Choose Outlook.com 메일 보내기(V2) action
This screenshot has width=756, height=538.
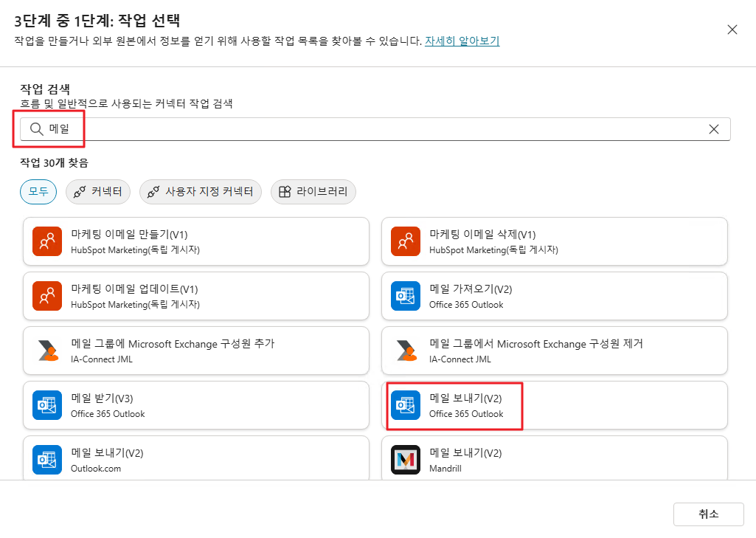tap(195, 458)
